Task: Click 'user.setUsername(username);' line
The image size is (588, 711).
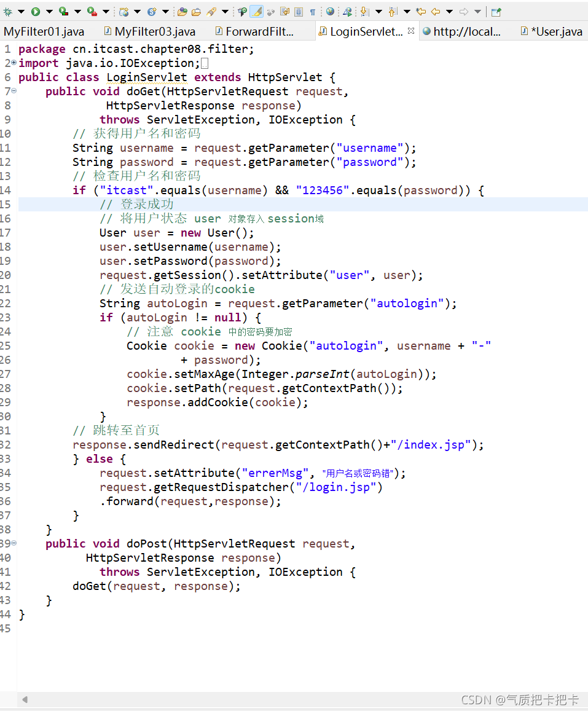Action: [190, 247]
